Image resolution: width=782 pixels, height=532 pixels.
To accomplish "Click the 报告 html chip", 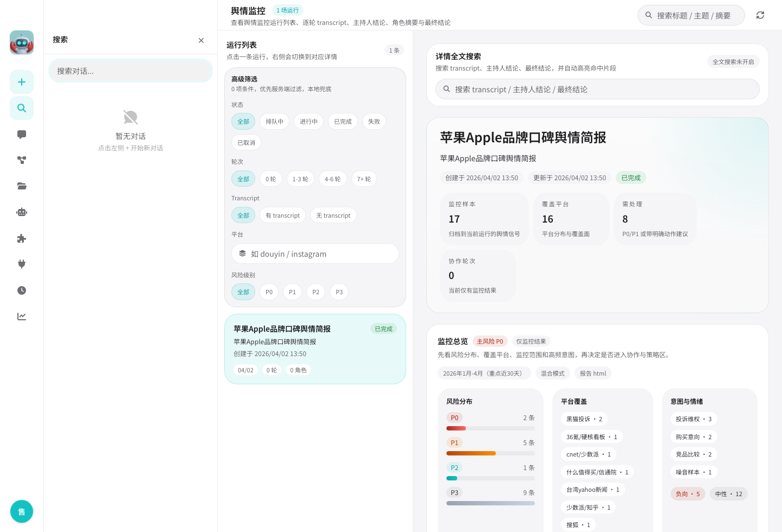I will [592, 373].
